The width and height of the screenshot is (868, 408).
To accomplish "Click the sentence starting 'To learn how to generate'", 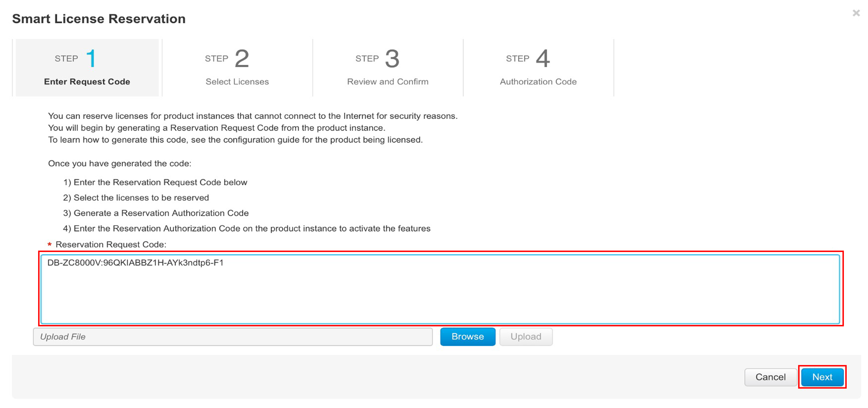I will [235, 140].
